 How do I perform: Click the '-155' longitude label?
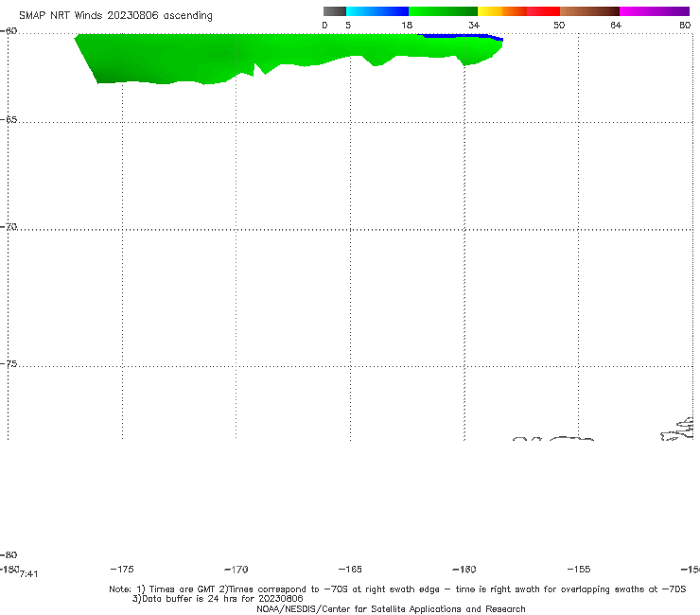tap(579, 569)
